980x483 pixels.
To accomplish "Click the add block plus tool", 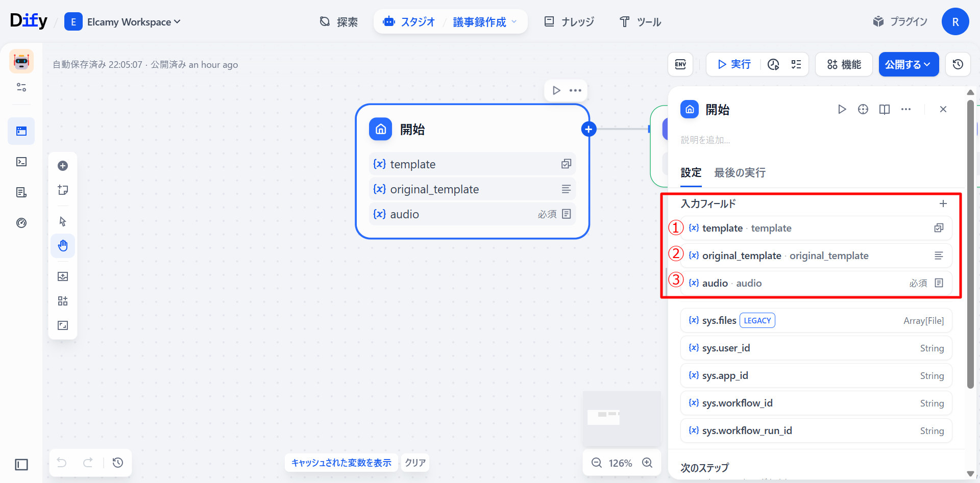I will click(63, 166).
